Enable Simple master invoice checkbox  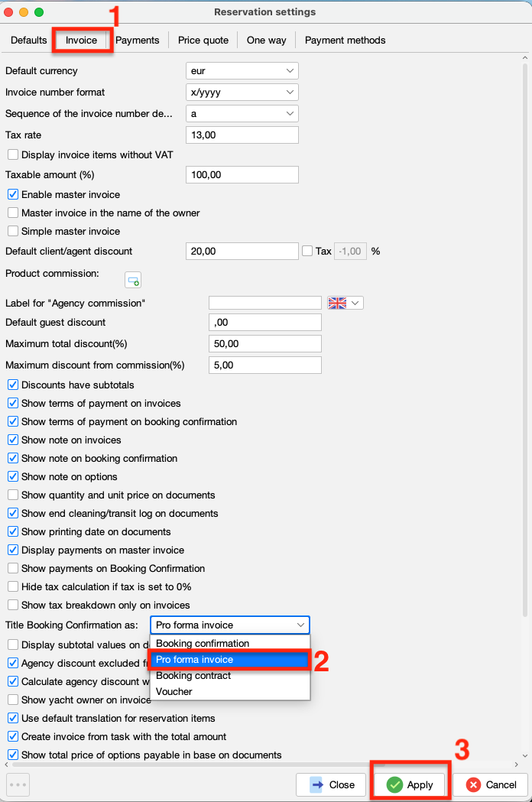[13, 231]
